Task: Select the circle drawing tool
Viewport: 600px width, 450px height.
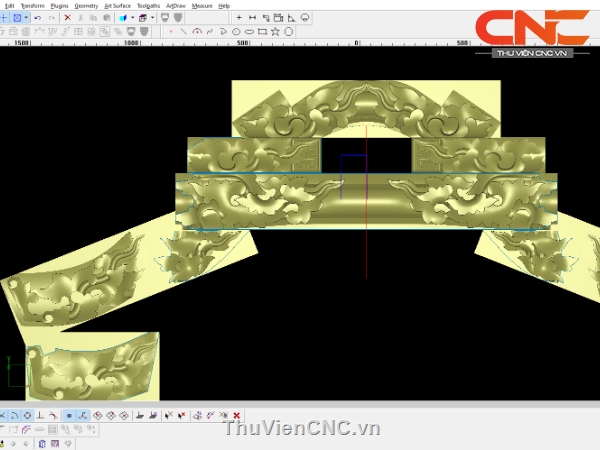Action: [x=237, y=32]
